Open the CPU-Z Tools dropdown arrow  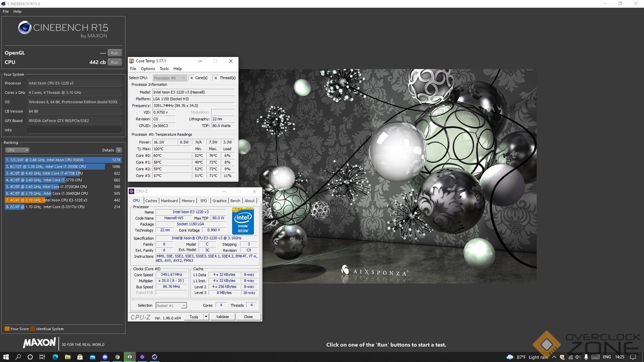pyautogui.click(x=206, y=317)
